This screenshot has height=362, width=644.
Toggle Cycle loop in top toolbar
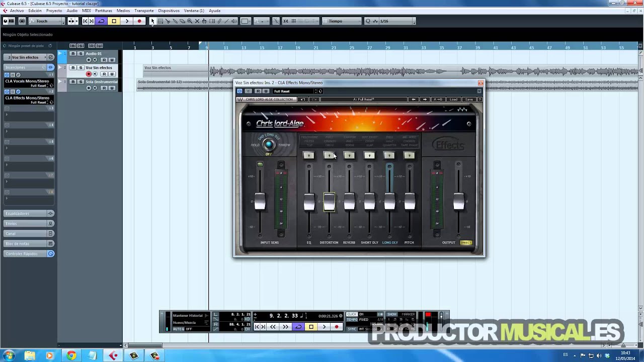101,21
